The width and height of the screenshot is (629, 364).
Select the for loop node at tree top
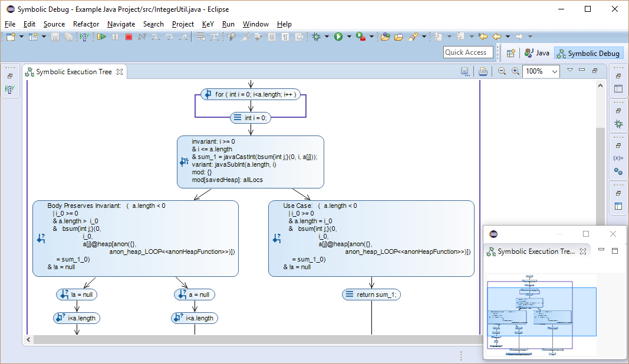(x=251, y=95)
